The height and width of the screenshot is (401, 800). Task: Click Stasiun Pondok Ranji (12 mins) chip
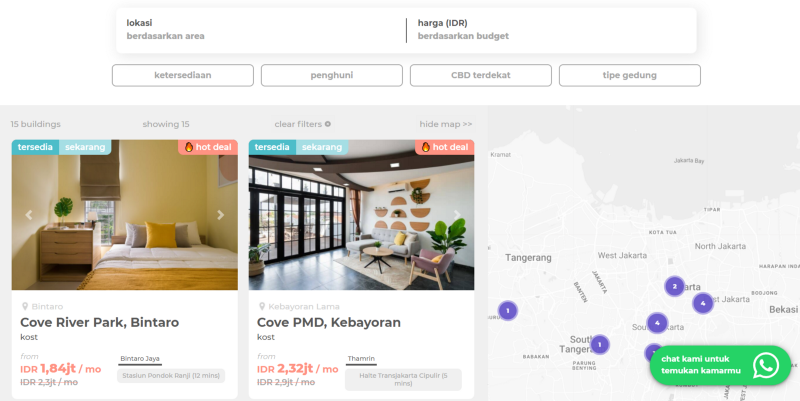[171, 375]
